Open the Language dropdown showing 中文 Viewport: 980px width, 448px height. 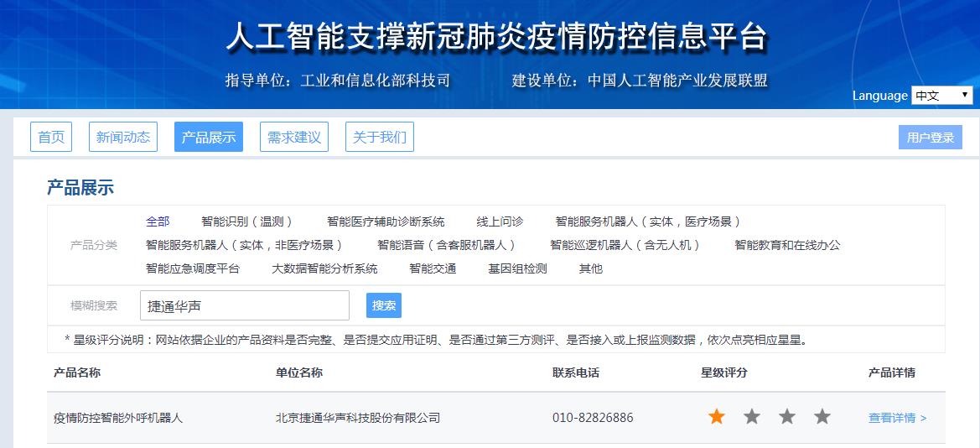(941, 96)
